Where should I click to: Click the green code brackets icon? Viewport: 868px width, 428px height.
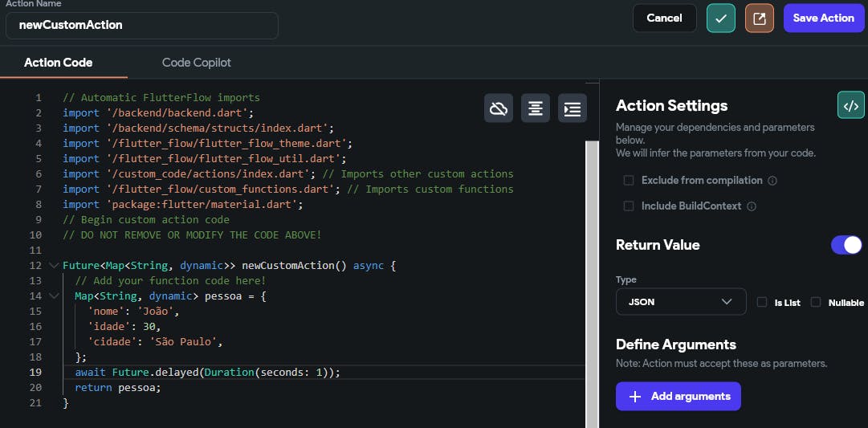coord(850,105)
